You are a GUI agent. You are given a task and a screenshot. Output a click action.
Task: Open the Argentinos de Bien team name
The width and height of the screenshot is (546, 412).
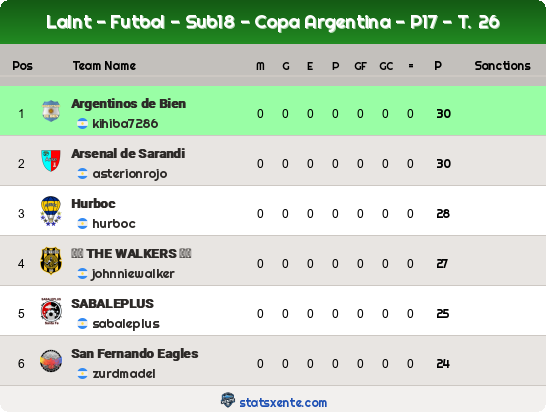point(128,104)
